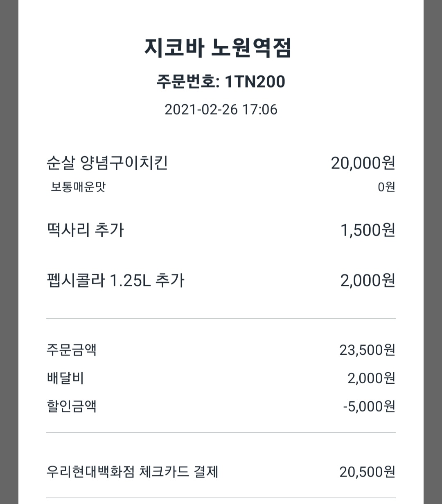This screenshot has height=504, width=442.
Task: Click the 펩시콜라 price of 2,000원
Action: coord(368,281)
